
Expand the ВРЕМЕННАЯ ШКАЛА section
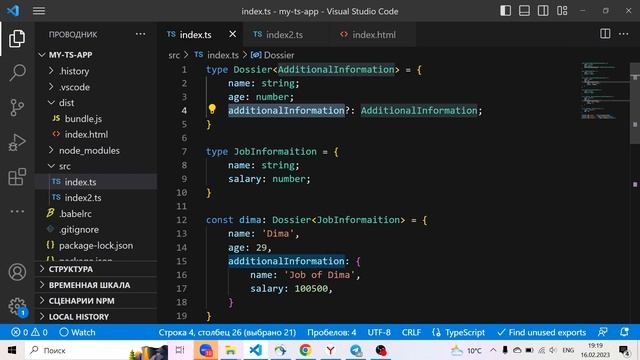click(x=96, y=285)
